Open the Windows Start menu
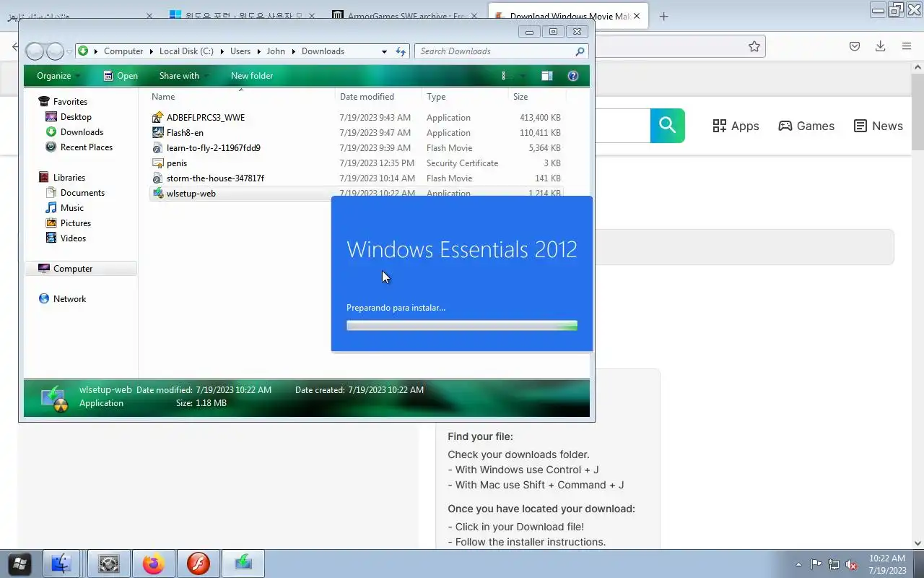Screen dimensions: 924x578 pos(19,564)
